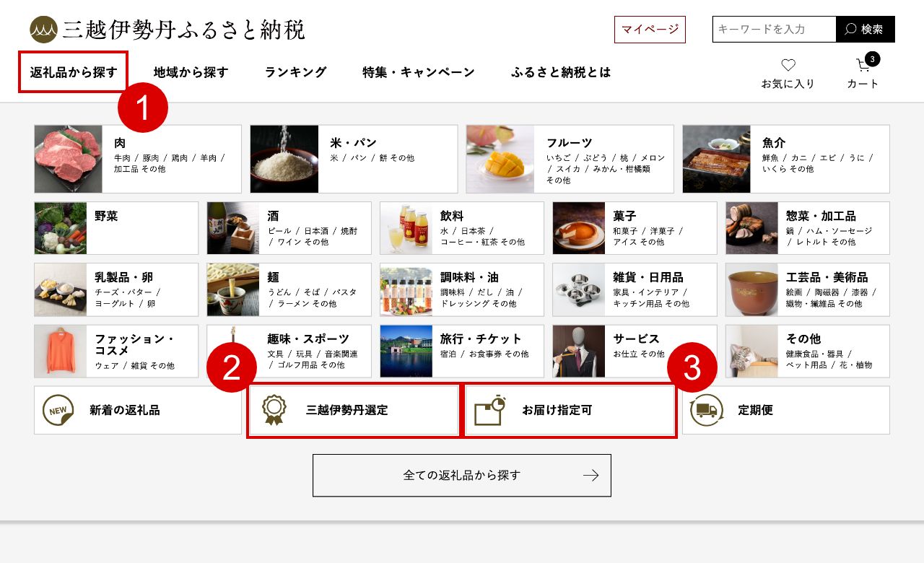
Task: Open 特集・キャンペーン menu
Action: (x=419, y=72)
